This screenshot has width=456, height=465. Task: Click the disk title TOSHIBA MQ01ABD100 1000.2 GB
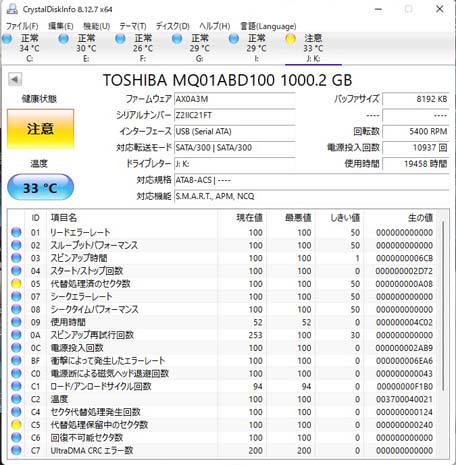tap(227, 80)
